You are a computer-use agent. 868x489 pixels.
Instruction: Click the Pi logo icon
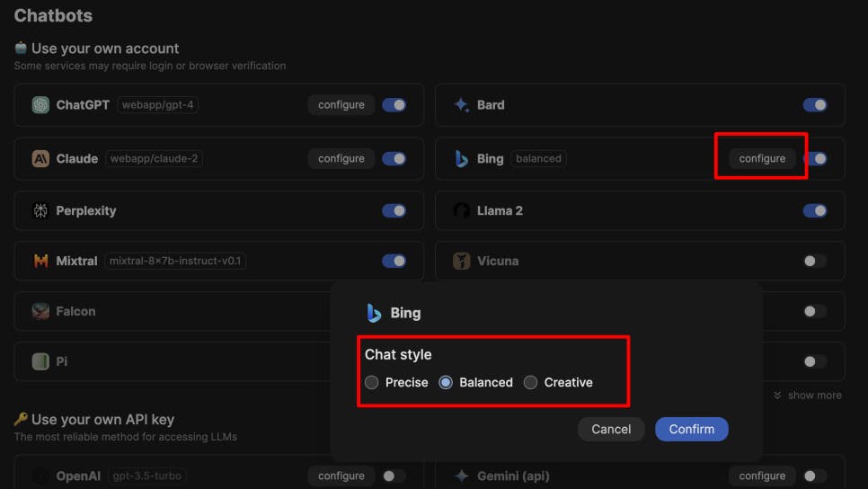(40, 361)
